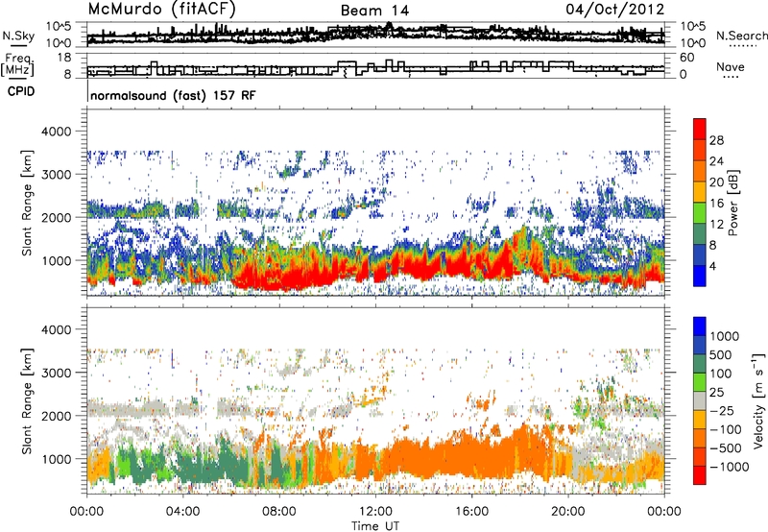Click the '12:00' time tick label
Screen dimensions: 768x532
click(375, 512)
